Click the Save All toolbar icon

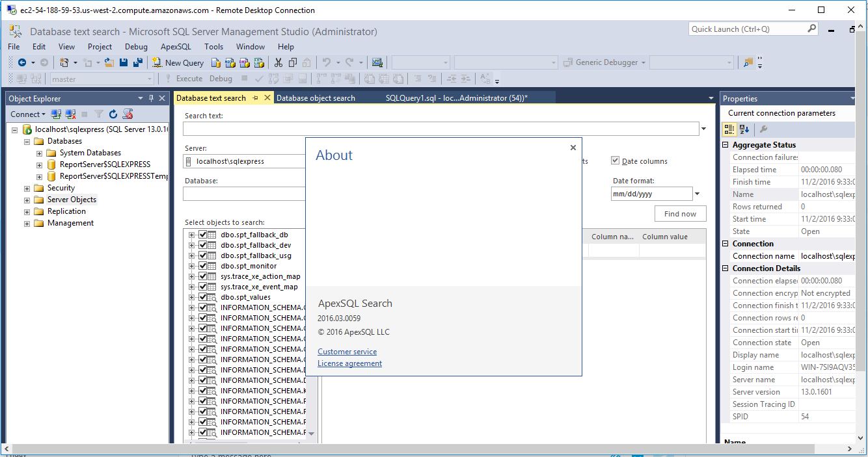137,62
